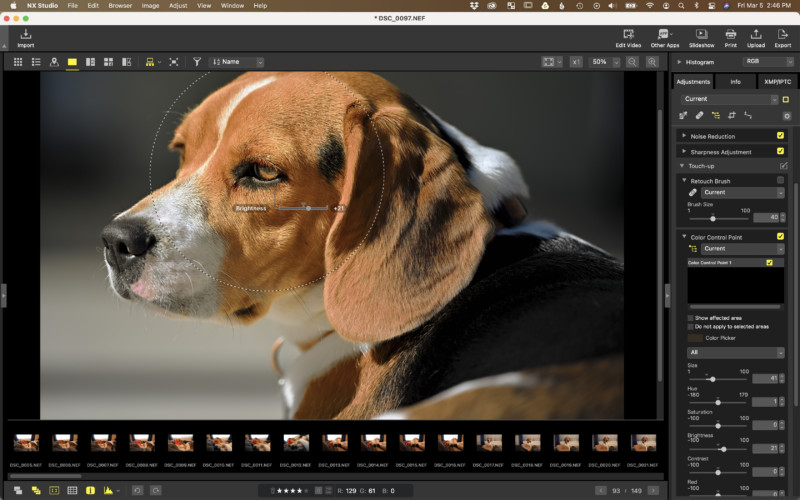Viewport: 800px width, 500px height.
Task: Set view to x1 100% zoom
Action: [x=576, y=62]
